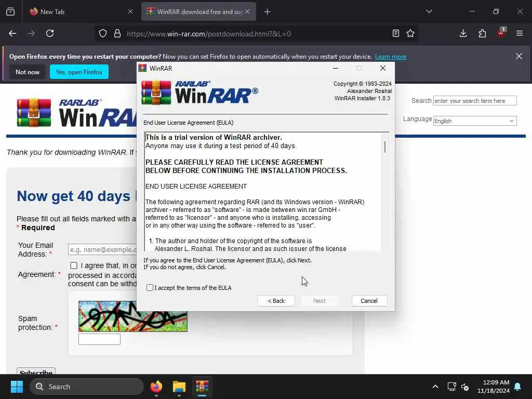
Task: Click the address bar URL
Action: coord(209,34)
